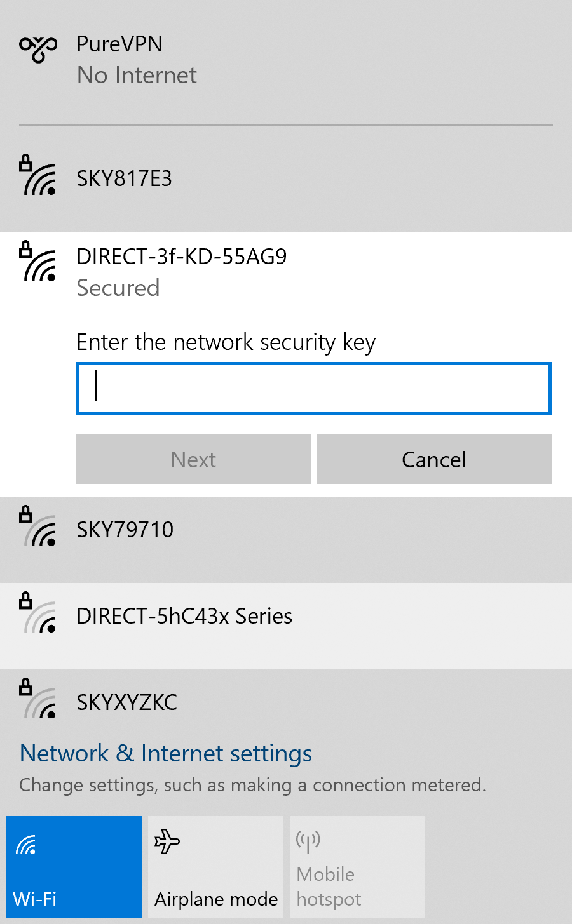This screenshot has width=572, height=924.
Task: Click the DIRECT-5hC43x Series Wi-Fi icon
Action: (x=38, y=614)
